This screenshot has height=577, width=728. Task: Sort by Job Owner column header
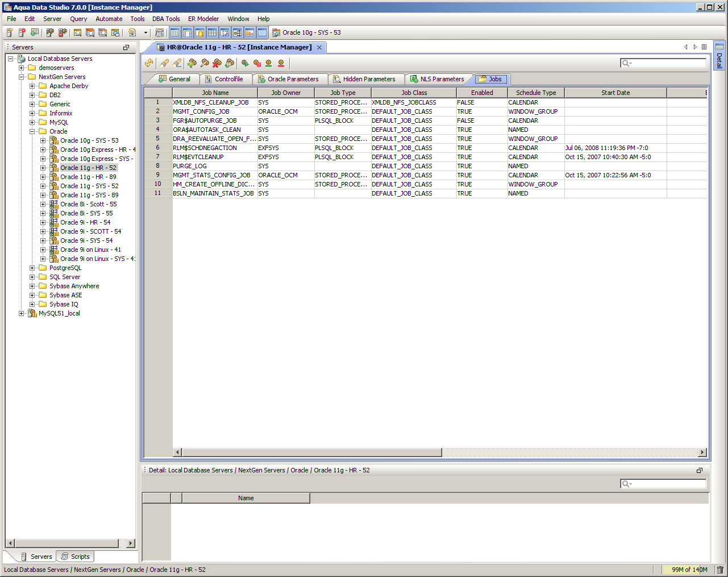286,93
